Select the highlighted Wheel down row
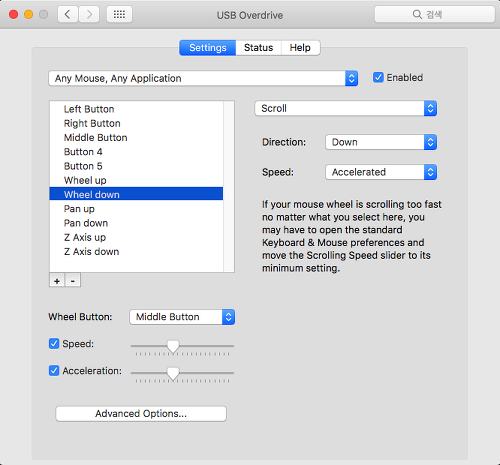Image resolution: width=500 pixels, height=465 pixels. coord(136,194)
